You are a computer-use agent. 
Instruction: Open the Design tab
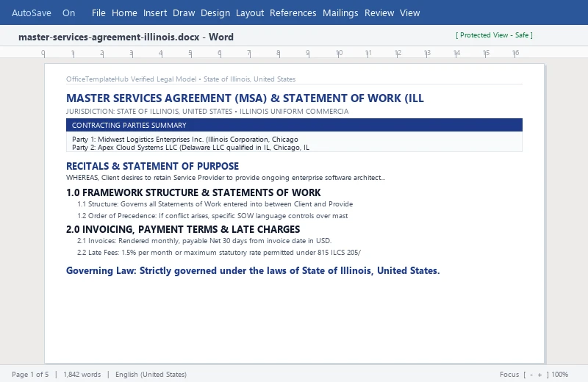(x=215, y=12)
